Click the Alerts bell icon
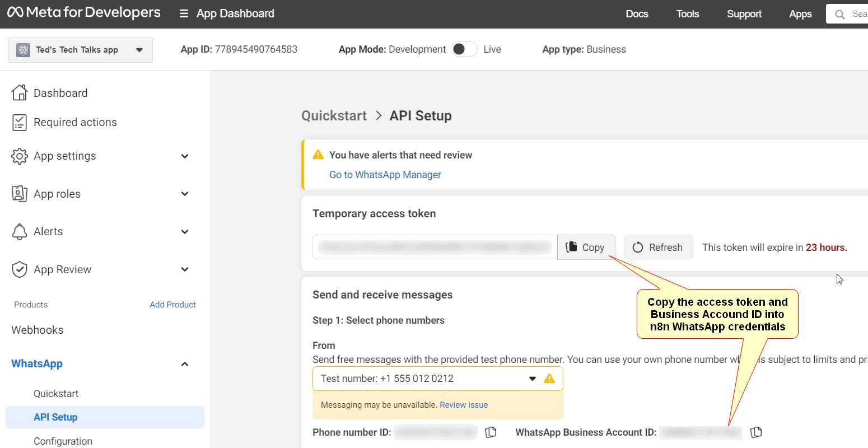The image size is (868, 448). [x=20, y=231]
